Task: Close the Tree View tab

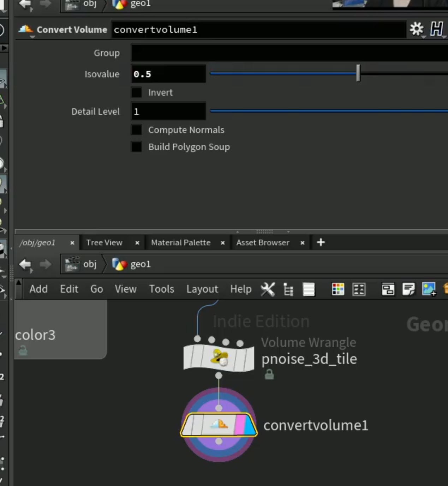Action: point(137,243)
